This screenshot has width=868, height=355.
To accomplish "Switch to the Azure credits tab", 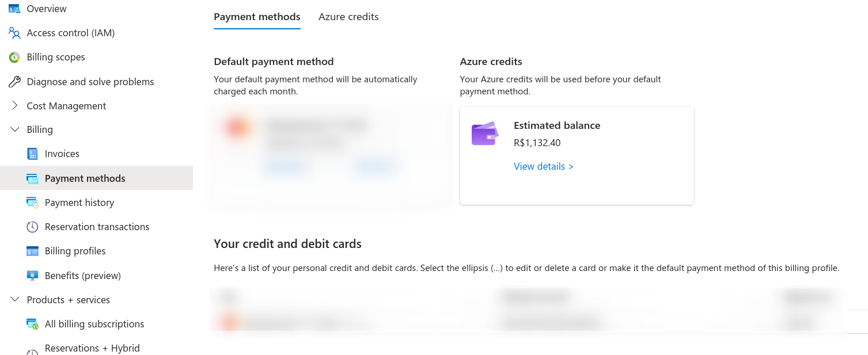I will click(x=348, y=17).
